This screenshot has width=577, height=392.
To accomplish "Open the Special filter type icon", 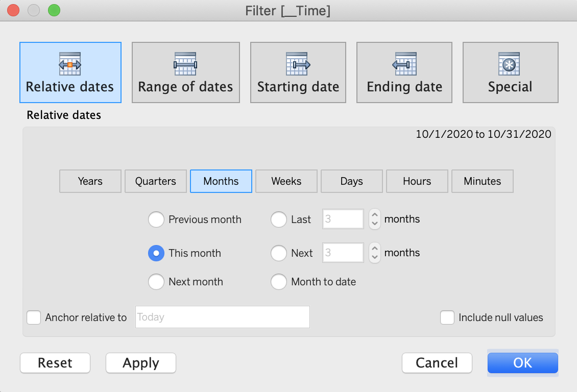I will [x=509, y=64].
